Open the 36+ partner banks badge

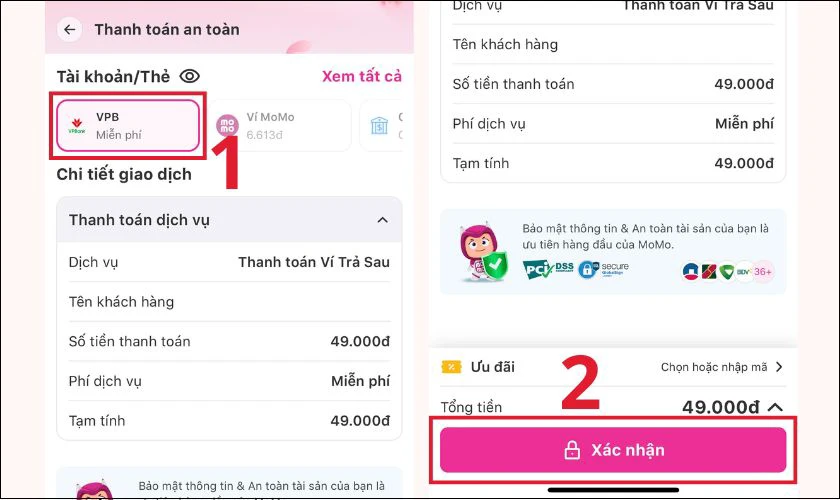pyautogui.click(x=763, y=272)
